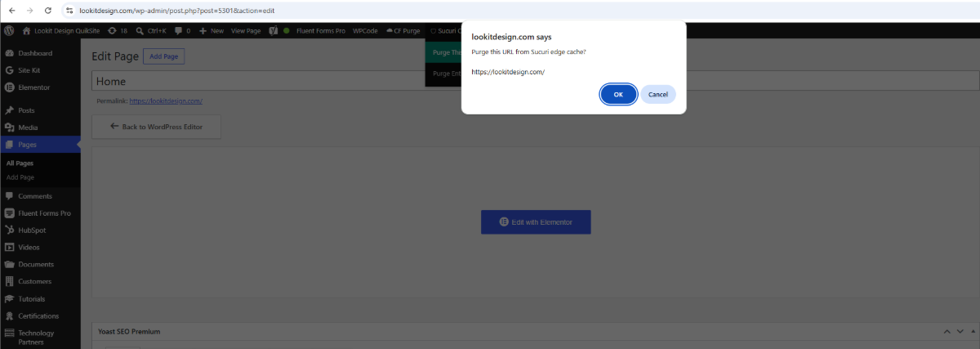Click the Videos sidebar icon
Screen dimensions: 980x349
[x=9, y=248]
